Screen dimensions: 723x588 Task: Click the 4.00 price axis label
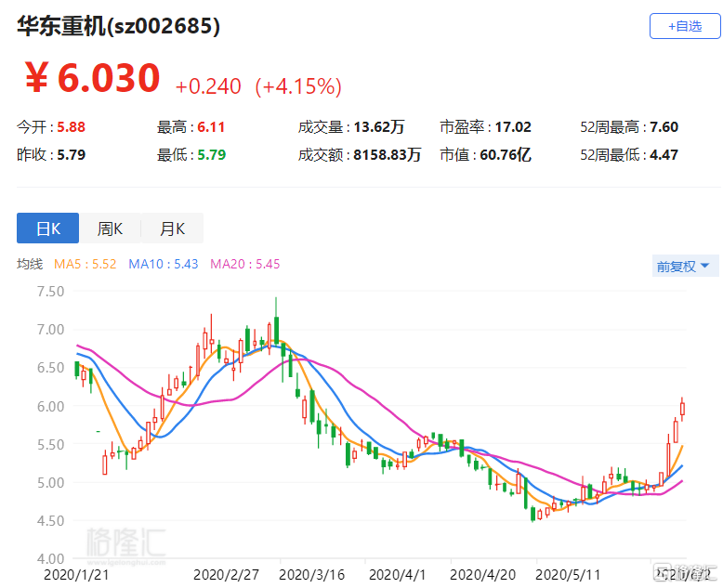click(x=51, y=559)
